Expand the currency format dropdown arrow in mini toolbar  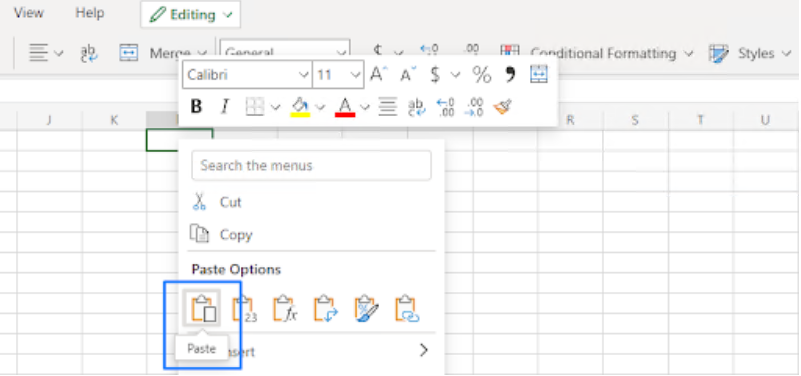pyautogui.click(x=455, y=75)
